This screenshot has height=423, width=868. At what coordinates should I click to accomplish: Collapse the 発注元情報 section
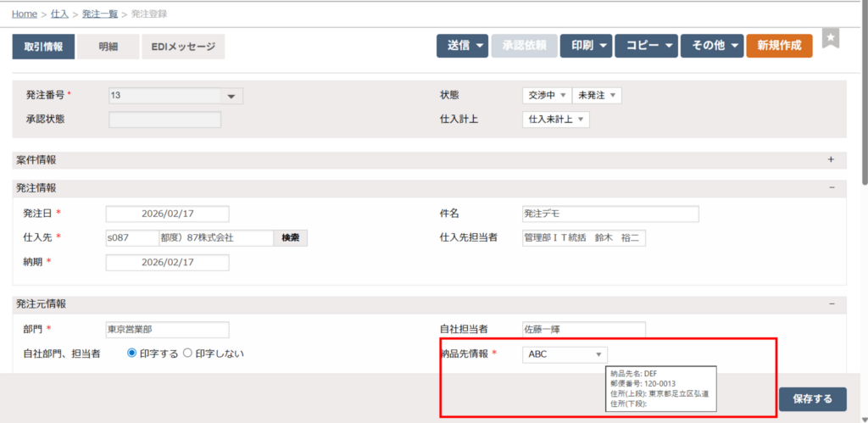point(832,303)
